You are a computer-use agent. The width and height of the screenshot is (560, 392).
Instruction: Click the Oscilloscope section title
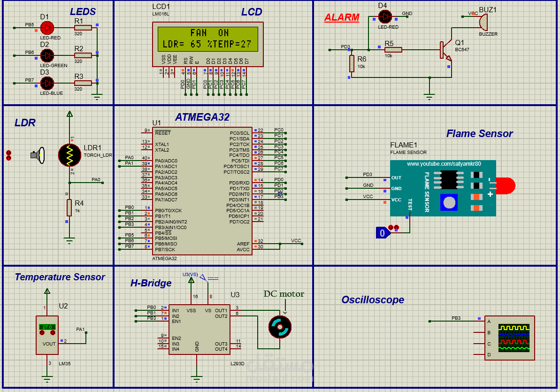373,300
